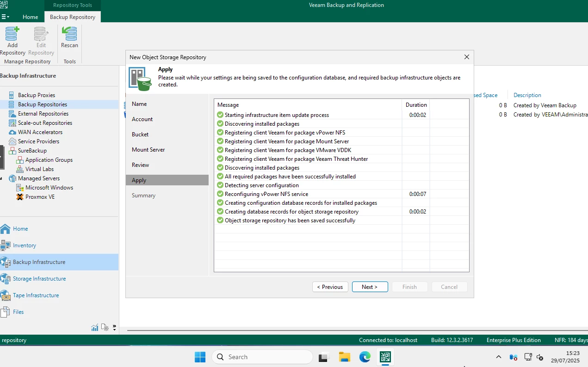The width and height of the screenshot is (588, 367).
Task: Select the Backup Repository ribbon tab
Action: (x=73, y=17)
